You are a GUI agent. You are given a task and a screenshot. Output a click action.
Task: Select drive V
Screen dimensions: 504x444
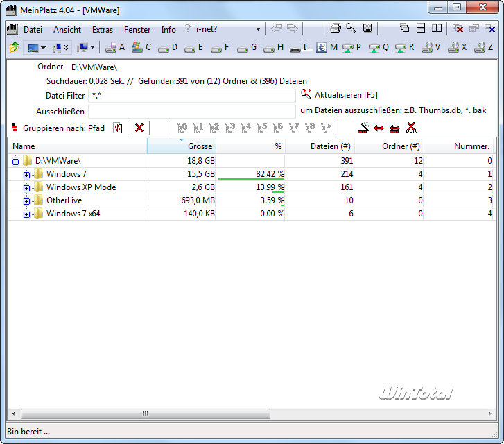click(431, 48)
